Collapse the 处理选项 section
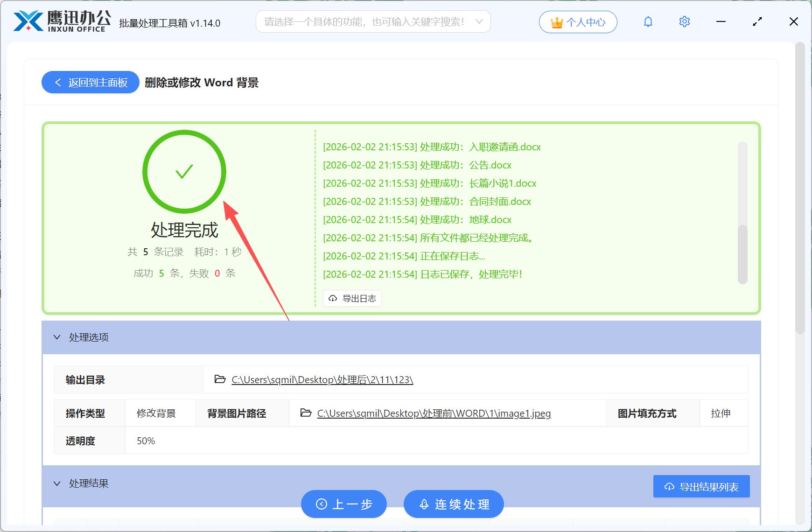 tap(57, 337)
